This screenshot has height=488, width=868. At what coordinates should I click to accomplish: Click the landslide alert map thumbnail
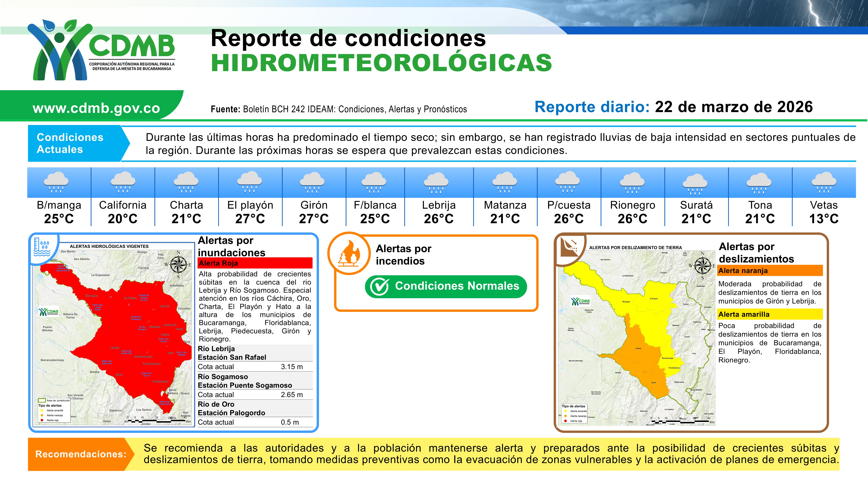(x=637, y=337)
